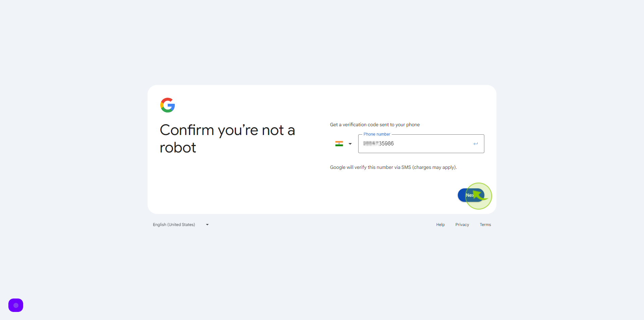Click the "Phone number" floating label
Image resolution: width=644 pixels, height=320 pixels.
377,134
